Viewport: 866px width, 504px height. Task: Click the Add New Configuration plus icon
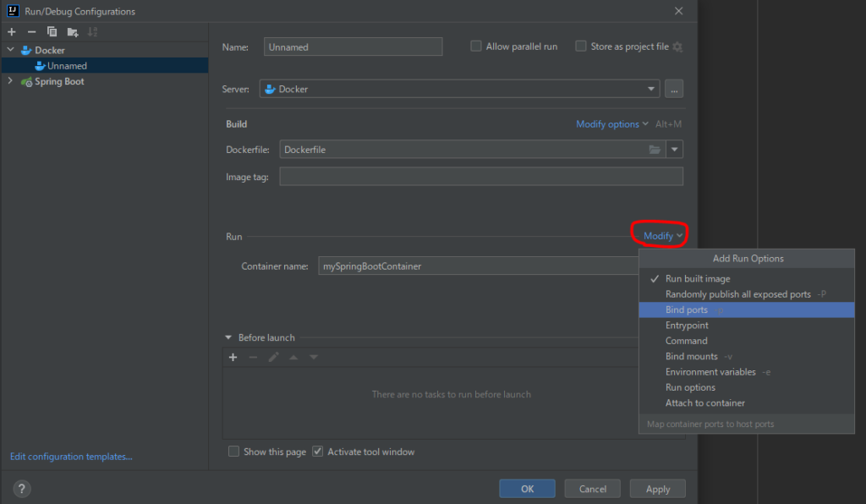tap(12, 31)
